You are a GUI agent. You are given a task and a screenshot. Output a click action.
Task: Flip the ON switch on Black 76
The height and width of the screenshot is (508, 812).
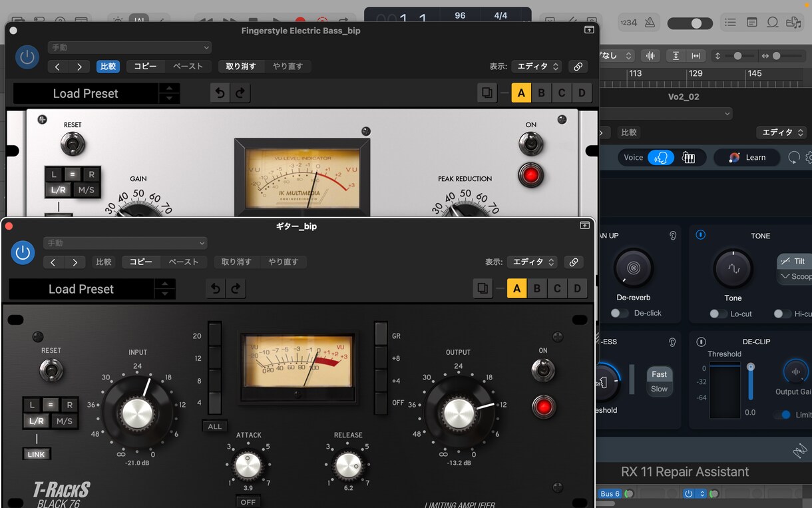(543, 370)
